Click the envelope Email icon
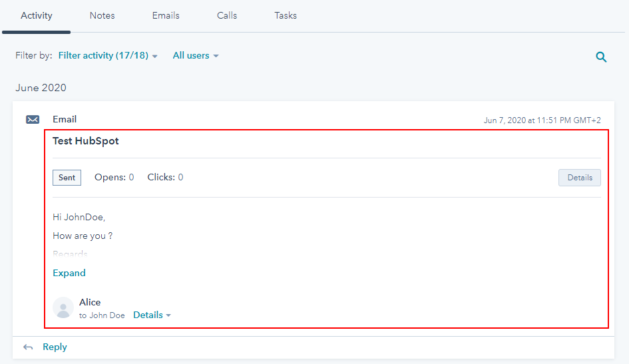The height and width of the screenshot is (364, 629). 33,120
